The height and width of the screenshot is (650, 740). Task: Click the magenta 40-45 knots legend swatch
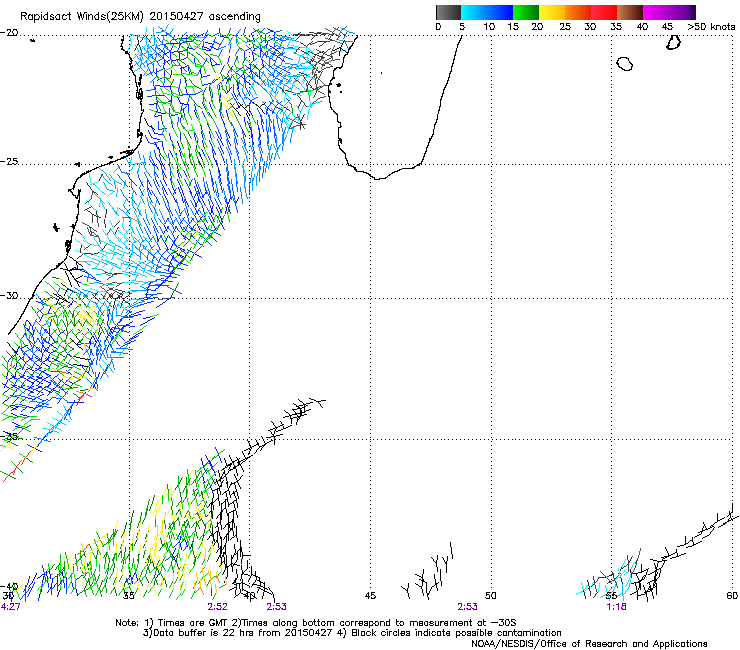(x=656, y=12)
